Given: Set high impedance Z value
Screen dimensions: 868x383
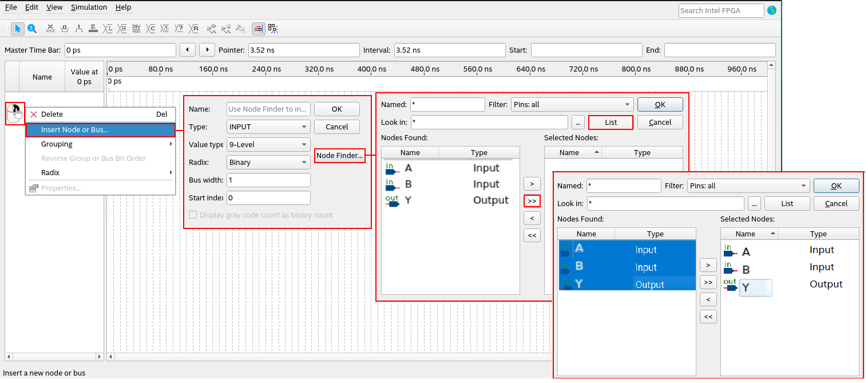Looking at the screenshot, I should (x=93, y=28).
